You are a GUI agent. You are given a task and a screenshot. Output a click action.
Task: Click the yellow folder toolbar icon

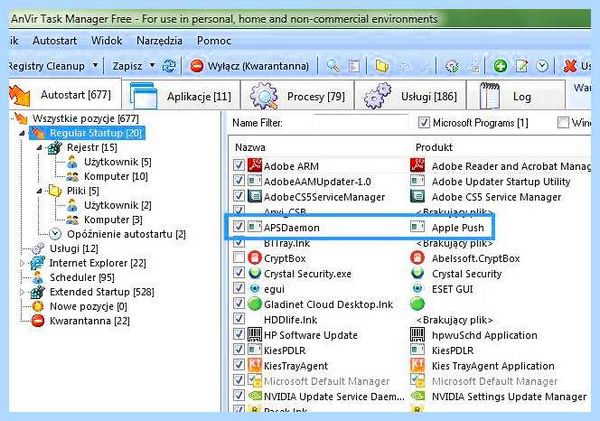[382, 66]
